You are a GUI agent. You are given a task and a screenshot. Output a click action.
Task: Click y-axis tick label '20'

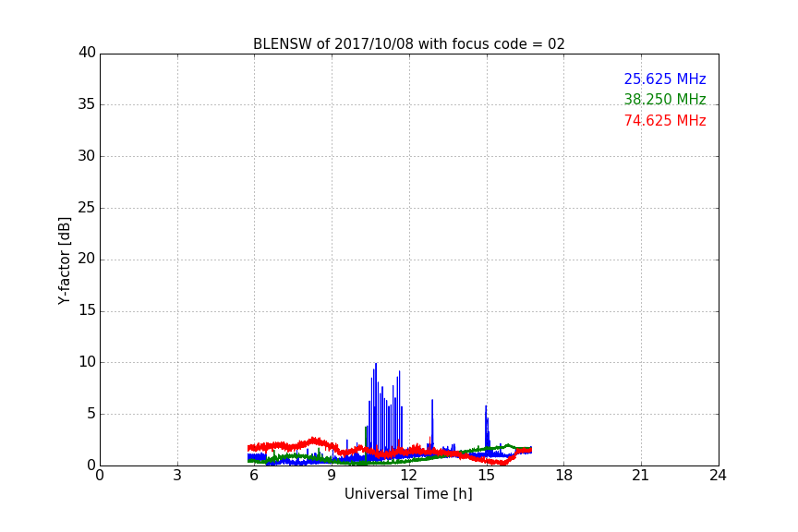(x=87, y=259)
